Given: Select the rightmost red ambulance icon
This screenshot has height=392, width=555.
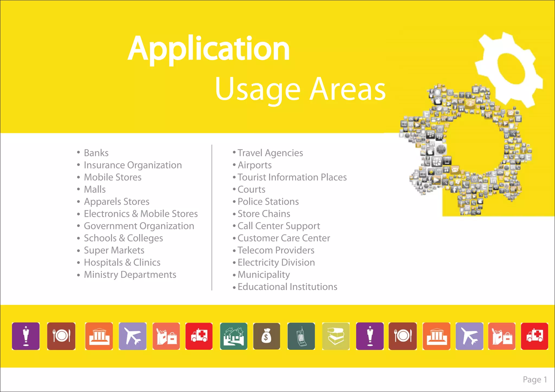Looking at the screenshot, I should 534,336.
